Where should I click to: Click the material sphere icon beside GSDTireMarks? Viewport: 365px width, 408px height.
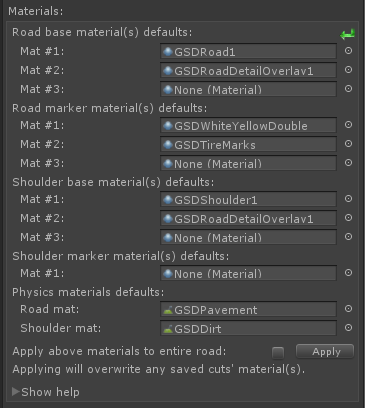(x=168, y=144)
